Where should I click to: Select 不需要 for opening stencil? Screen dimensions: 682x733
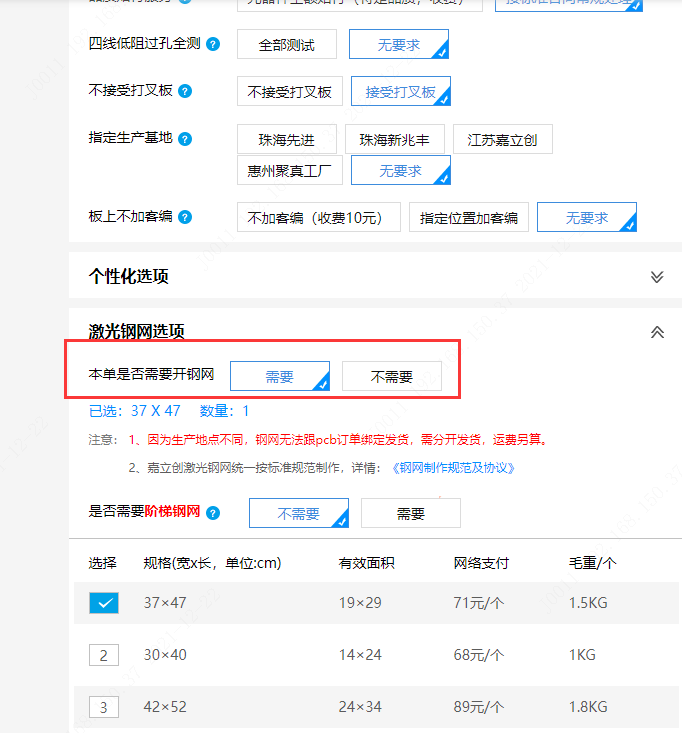pos(392,377)
